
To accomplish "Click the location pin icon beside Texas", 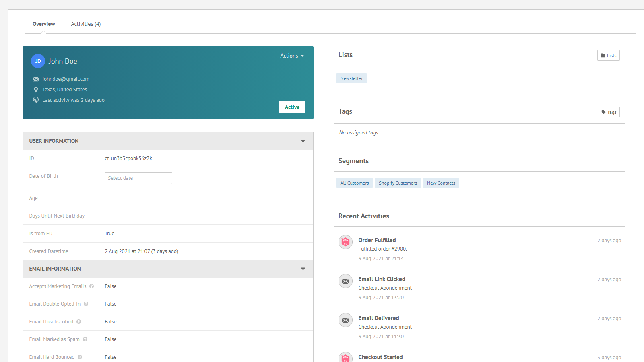I will 36,90.
